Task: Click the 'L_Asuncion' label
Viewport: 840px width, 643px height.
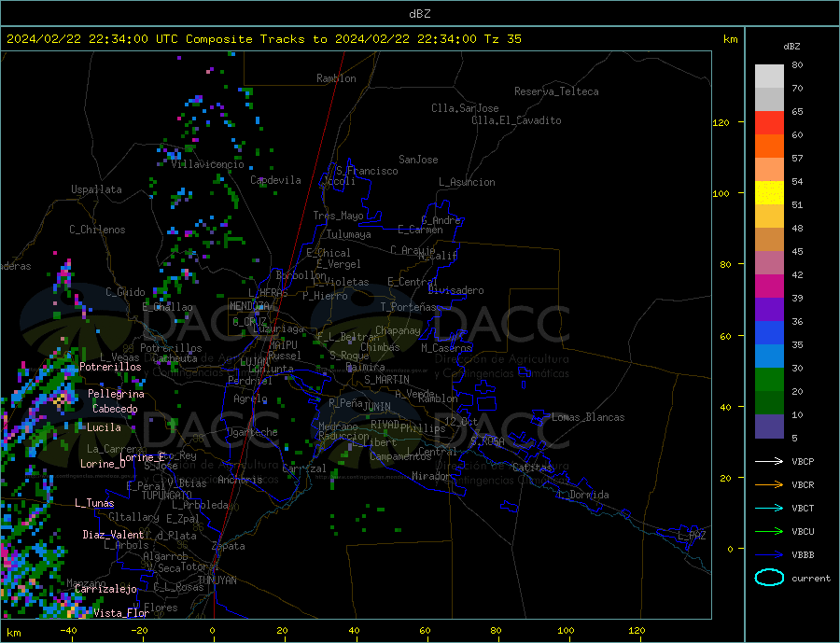Action: click(x=468, y=182)
